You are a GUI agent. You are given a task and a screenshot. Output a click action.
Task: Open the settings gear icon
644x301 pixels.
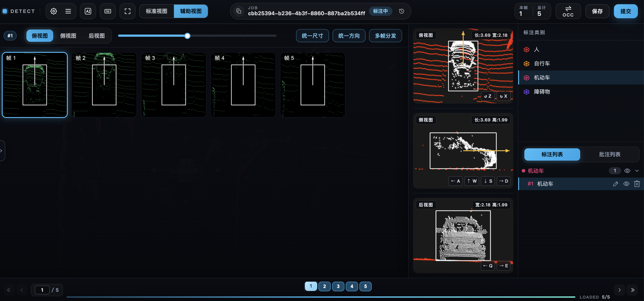coord(53,11)
